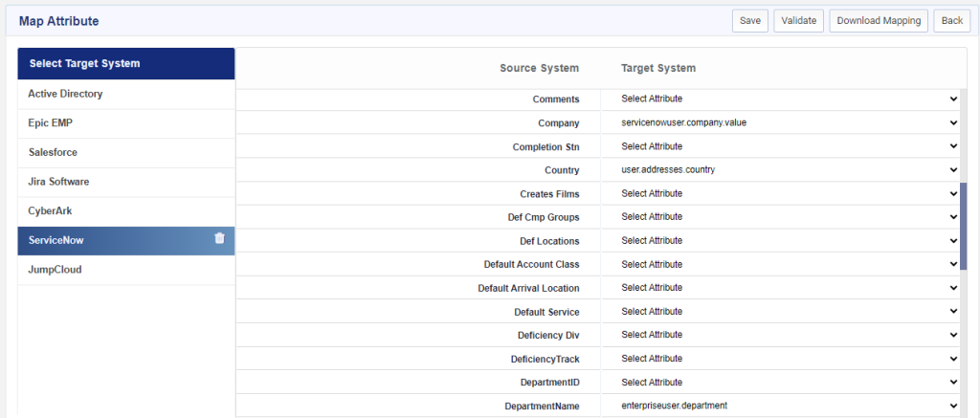Click the vertical scrollbar thumb
This screenshot has height=418, width=980.
[x=964, y=226]
